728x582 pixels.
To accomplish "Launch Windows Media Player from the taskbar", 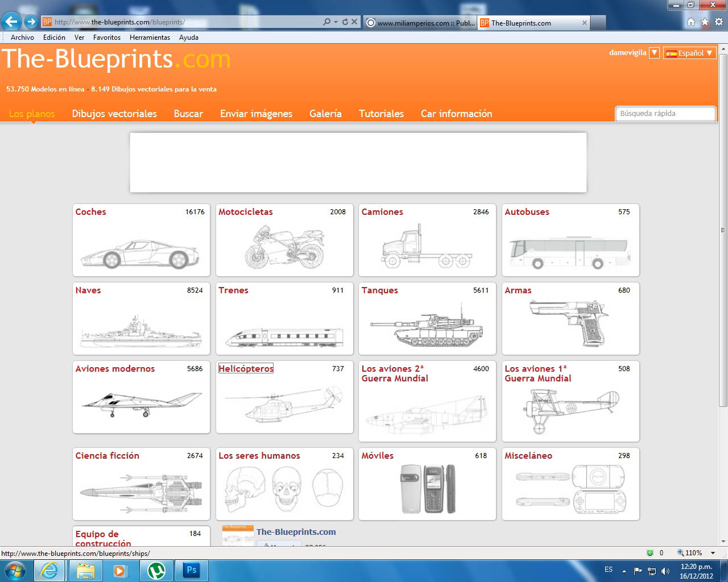I will click(x=120, y=570).
